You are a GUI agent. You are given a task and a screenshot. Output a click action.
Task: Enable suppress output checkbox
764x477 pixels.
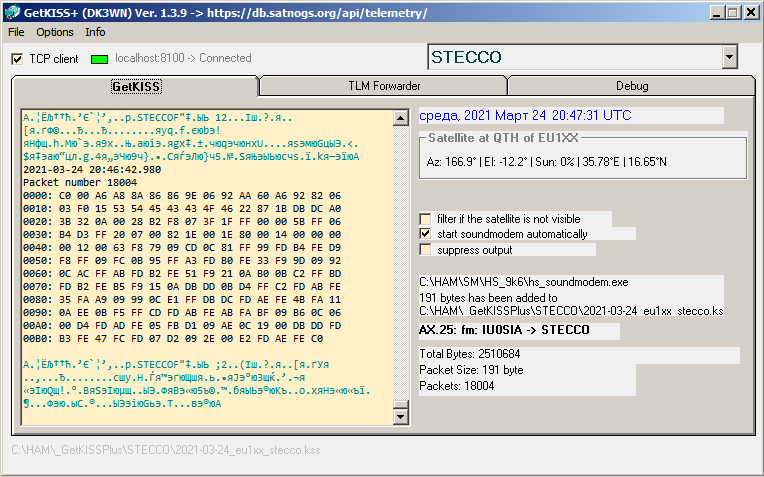425,250
